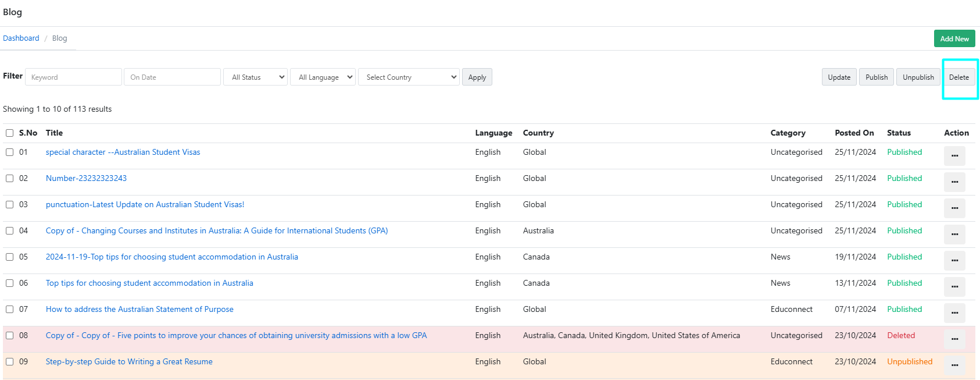Open the Select Country dropdown

[x=409, y=77]
